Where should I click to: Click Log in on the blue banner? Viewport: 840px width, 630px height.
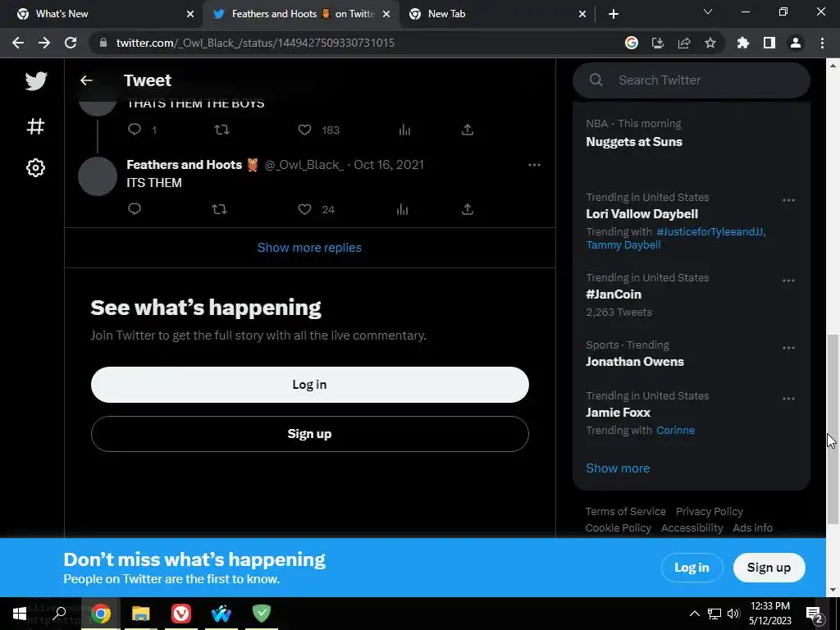click(692, 568)
